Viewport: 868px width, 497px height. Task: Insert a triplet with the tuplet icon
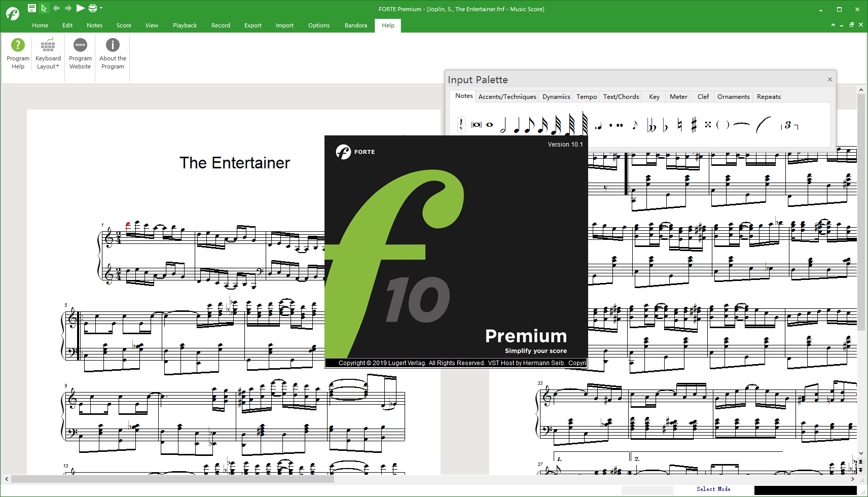790,125
